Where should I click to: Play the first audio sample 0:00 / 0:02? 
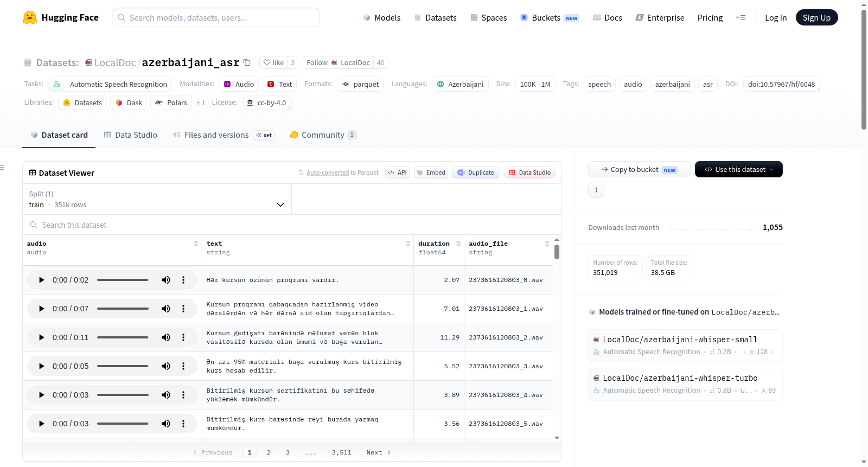41,280
